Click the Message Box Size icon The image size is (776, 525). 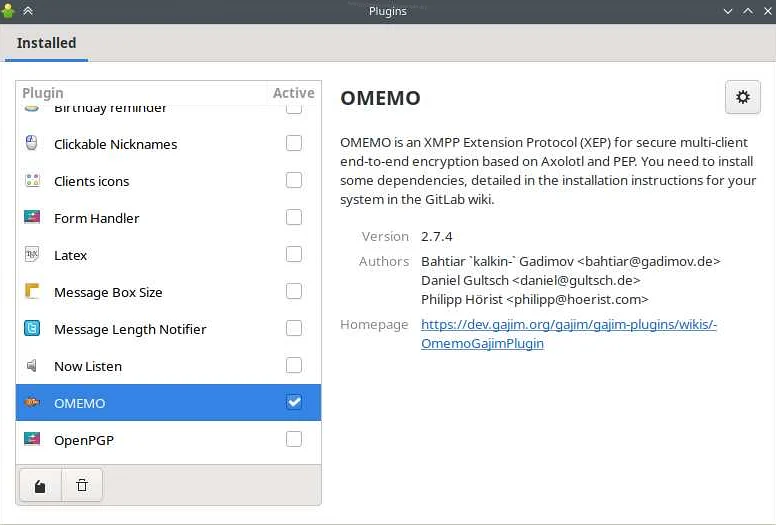(32, 292)
